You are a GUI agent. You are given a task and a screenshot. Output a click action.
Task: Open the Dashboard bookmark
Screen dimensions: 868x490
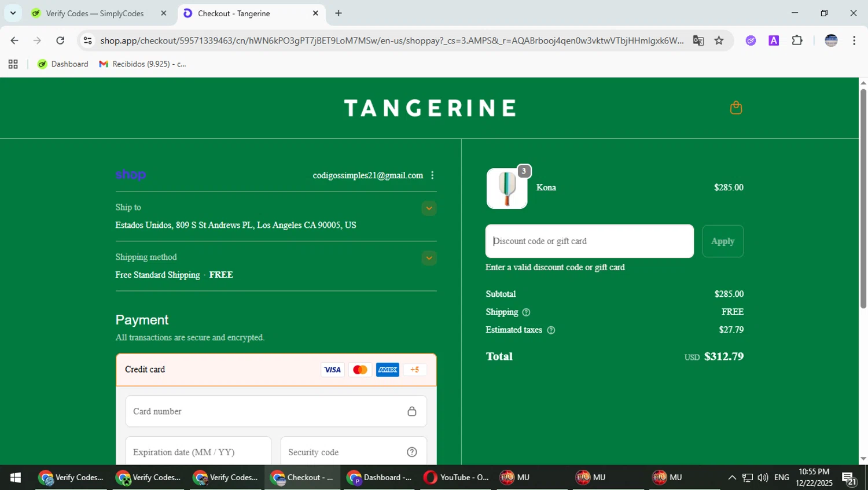tap(63, 64)
